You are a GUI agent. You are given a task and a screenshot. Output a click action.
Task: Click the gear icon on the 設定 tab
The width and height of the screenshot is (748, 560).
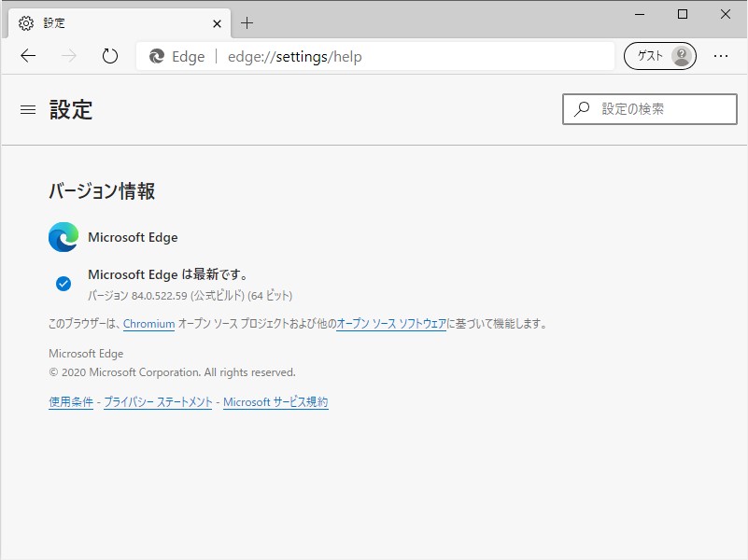26,22
